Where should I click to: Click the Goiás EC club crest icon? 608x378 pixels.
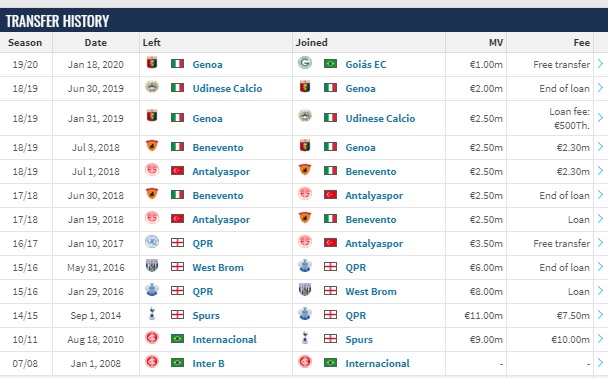pyautogui.click(x=305, y=63)
